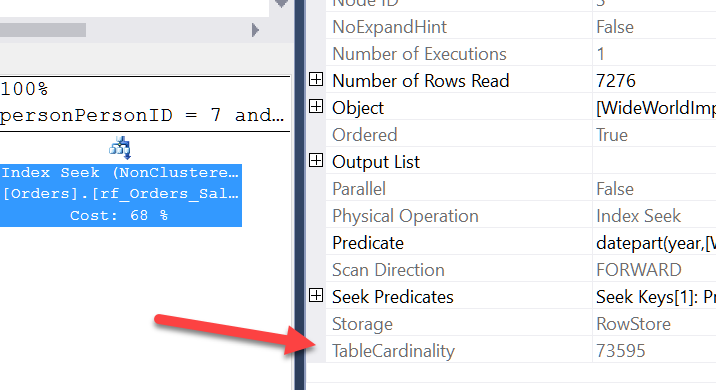This screenshot has height=390, width=716.
Task: Select the Physical Operation property
Action: (x=521, y=216)
